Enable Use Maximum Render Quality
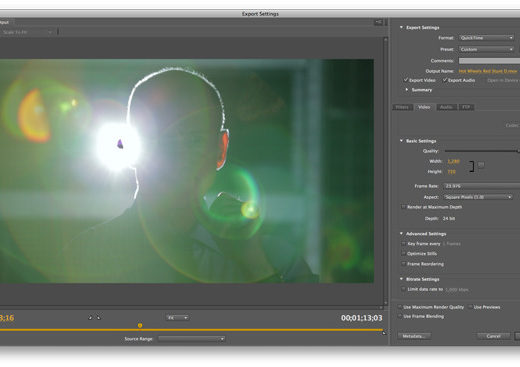Viewport: 520px width, 367px height. [400, 307]
